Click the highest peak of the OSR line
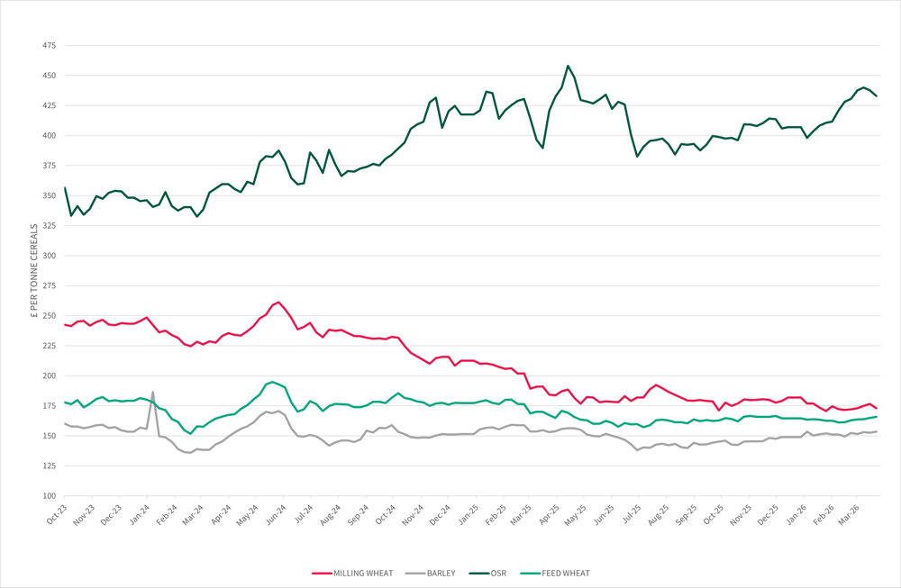 tap(568, 66)
